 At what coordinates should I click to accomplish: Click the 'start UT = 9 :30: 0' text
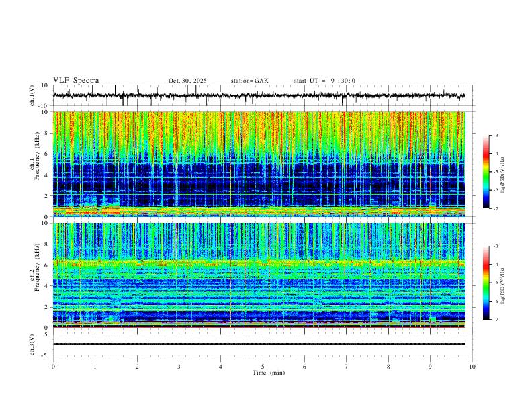pyautogui.click(x=324, y=81)
